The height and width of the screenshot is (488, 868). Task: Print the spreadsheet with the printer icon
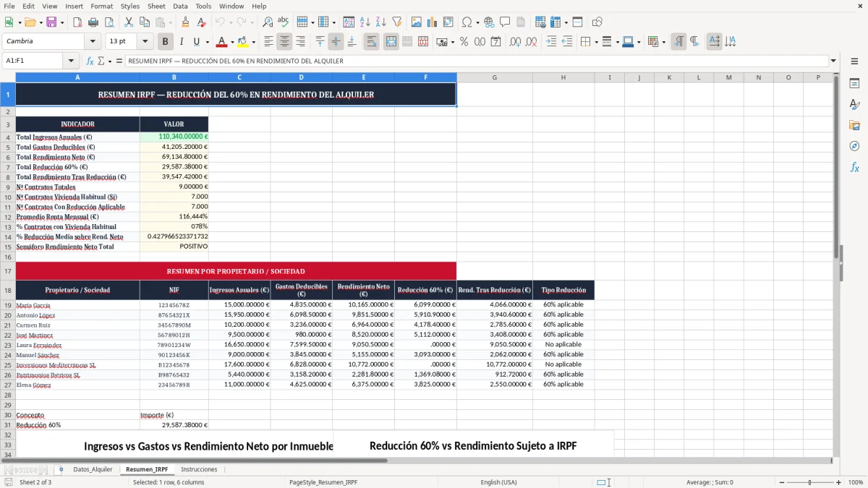coord(93,22)
